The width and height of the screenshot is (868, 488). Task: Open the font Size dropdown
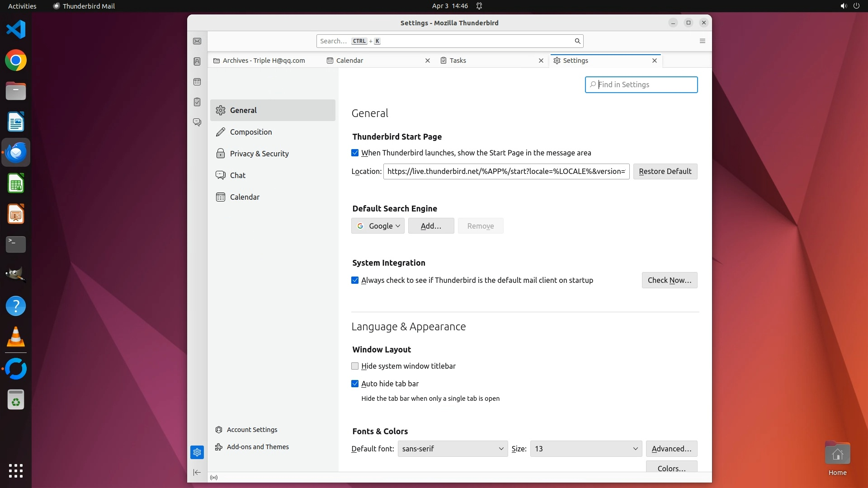(x=586, y=449)
